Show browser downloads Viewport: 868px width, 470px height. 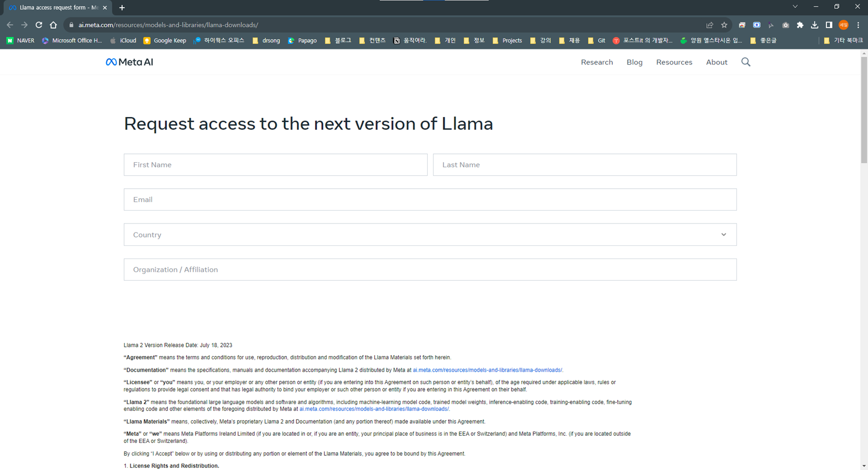tap(814, 25)
